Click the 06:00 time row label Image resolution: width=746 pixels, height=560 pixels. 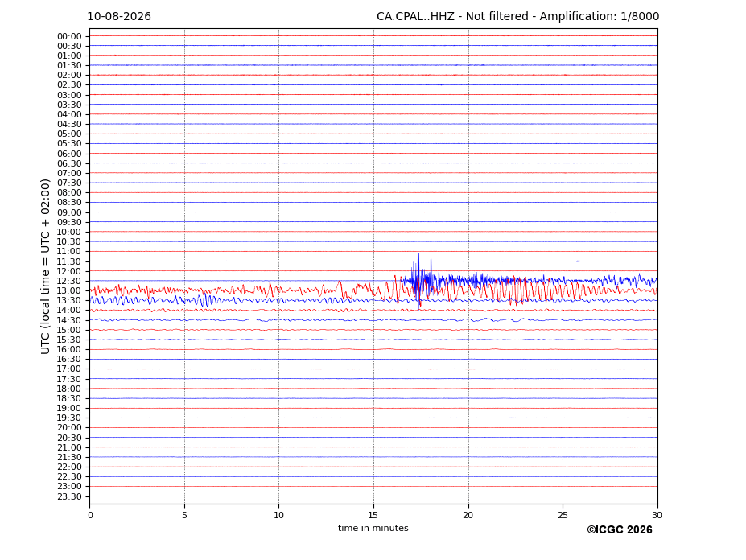pyautogui.click(x=69, y=154)
